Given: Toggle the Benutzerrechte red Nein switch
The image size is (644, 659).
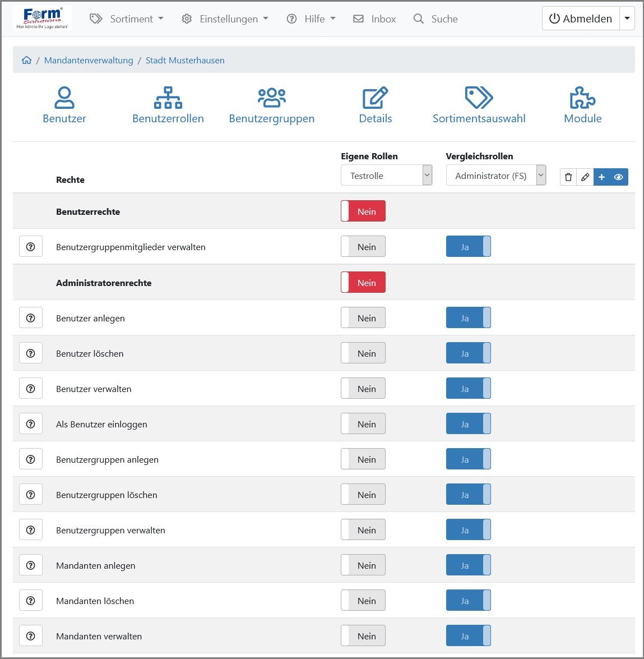Looking at the screenshot, I should point(363,211).
